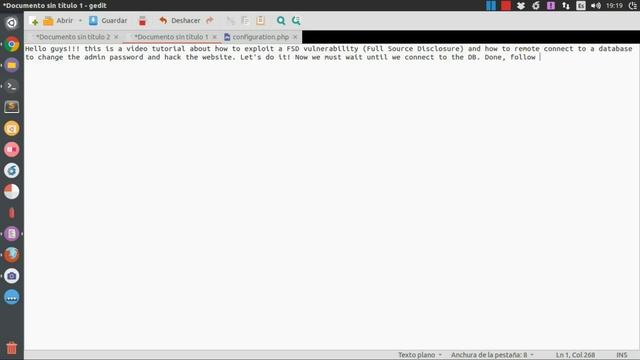Click the blue indicator in top panel
640x360 pixels.
click(491, 5)
